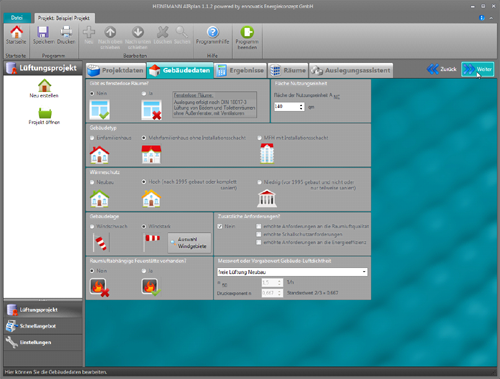Open the Datei menu
This screenshot has height=379, width=500.
click(17, 18)
